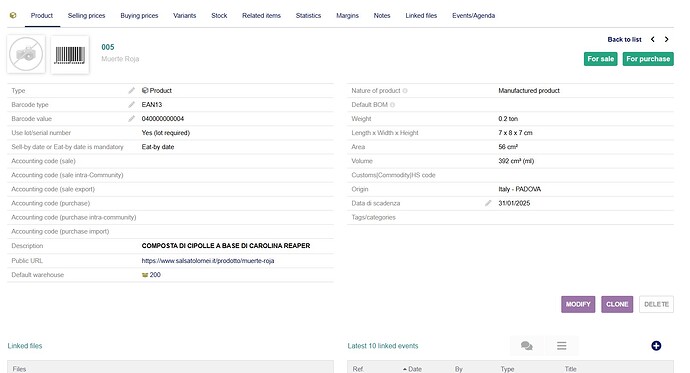Select the Muerte Roja product label

120,59
